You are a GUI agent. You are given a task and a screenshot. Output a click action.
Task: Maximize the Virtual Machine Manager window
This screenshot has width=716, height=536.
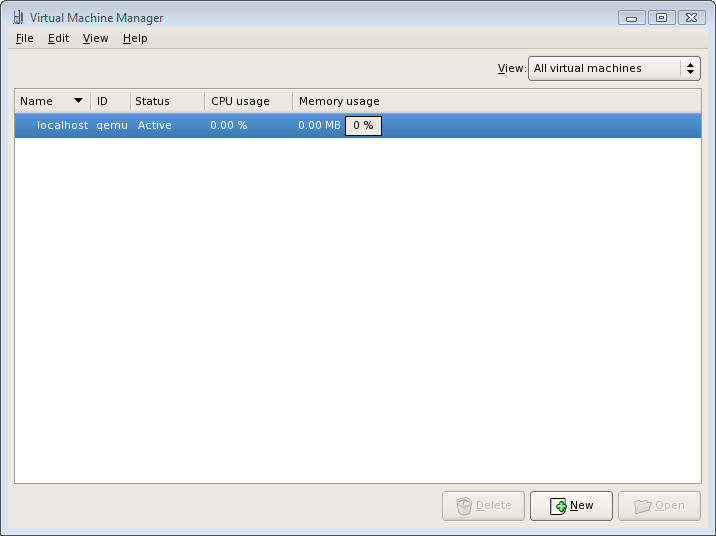point(661,17)
